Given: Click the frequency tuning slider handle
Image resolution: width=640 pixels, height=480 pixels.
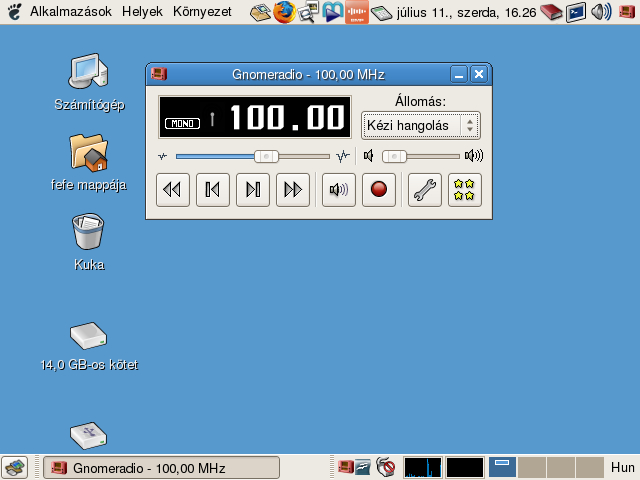Looking at the screenshot, I should tap(266, 156).
